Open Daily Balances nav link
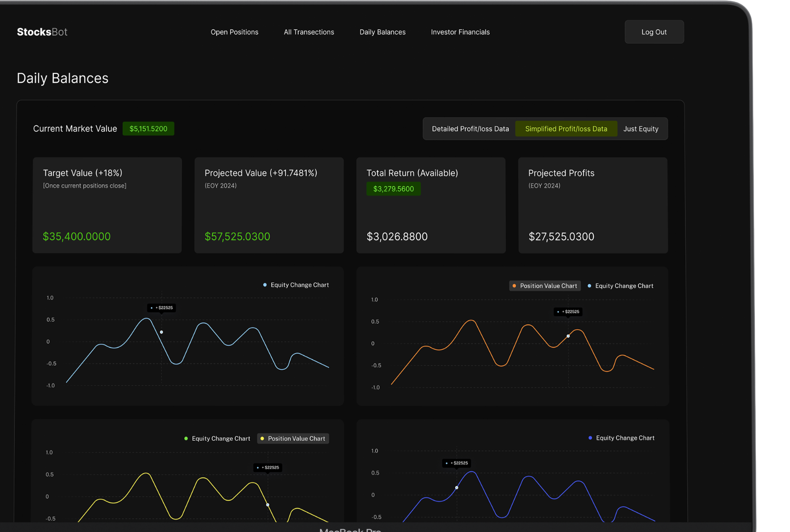The image size is (790, 532). [382, 32]
